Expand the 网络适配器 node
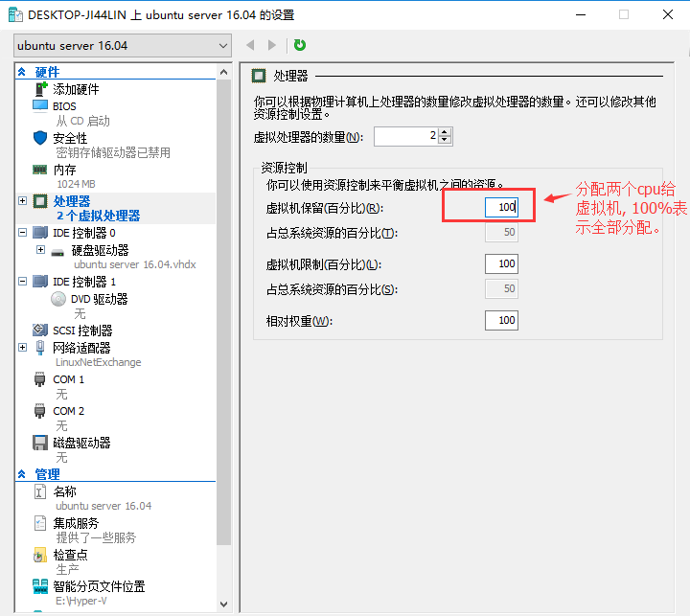 (22, 348)
